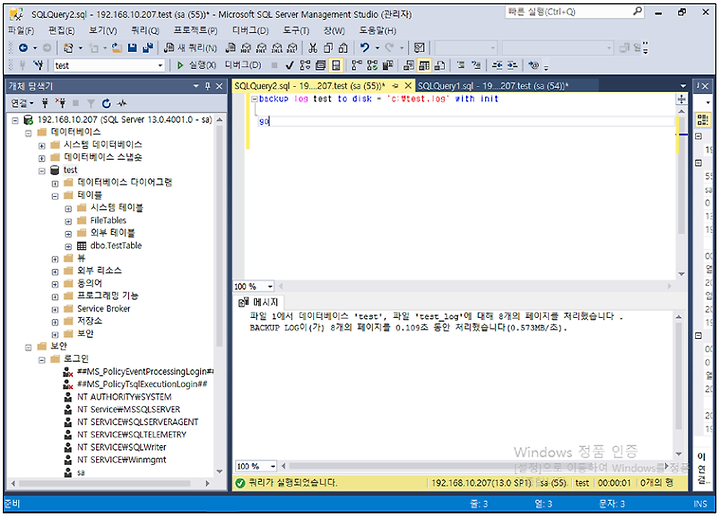The height and width of the screenshot is (517, 720).
Task: Click the Undo arrow icon
Action: pyautogui.click(x=365, y=48)
